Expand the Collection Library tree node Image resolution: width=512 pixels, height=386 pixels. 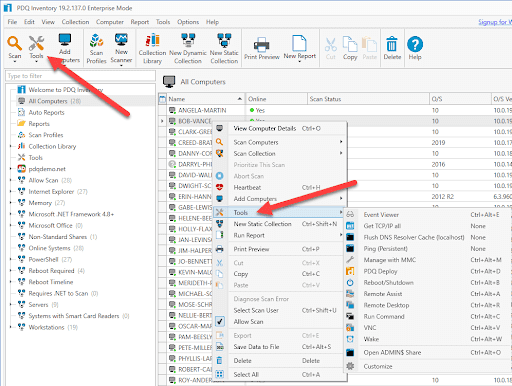[x=11, y=146]
